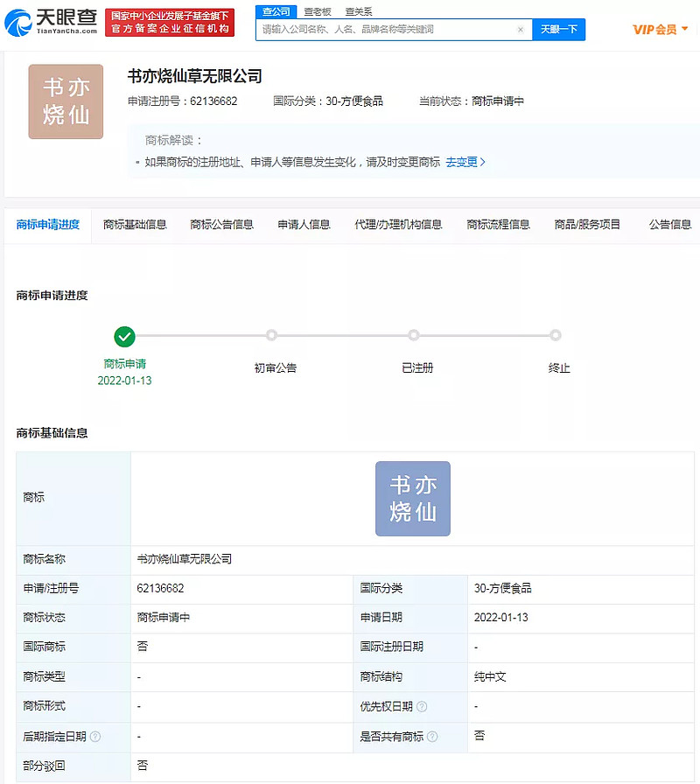The height and width of the screenshot is (784, 700).
Task: Select the 查公司 search tab
Action: (x=276, y=11)
